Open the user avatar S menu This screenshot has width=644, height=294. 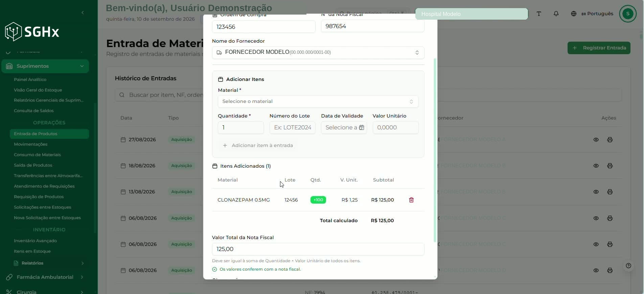tap(628, 14)
